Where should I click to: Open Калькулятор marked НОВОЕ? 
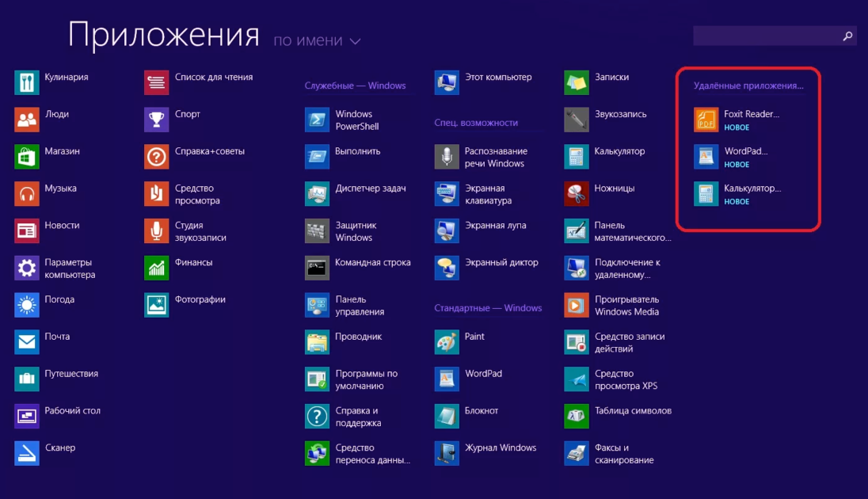[x=706, y=194]
